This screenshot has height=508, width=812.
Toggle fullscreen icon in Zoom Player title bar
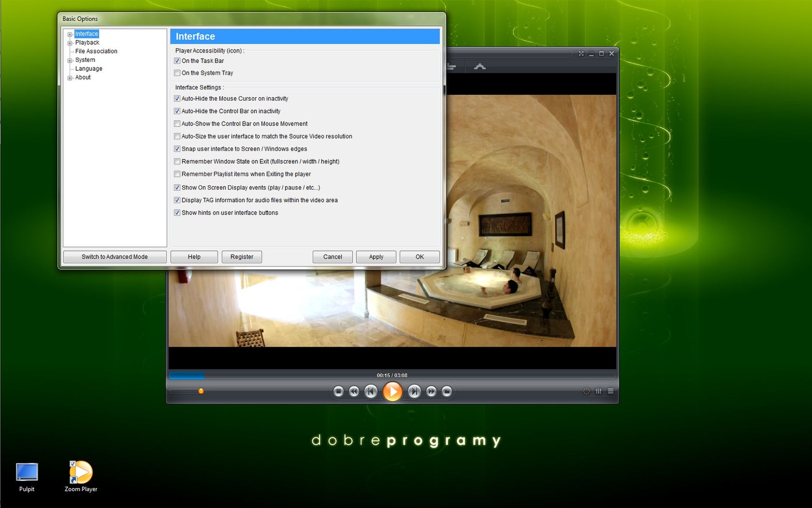(x=581, y=54)
